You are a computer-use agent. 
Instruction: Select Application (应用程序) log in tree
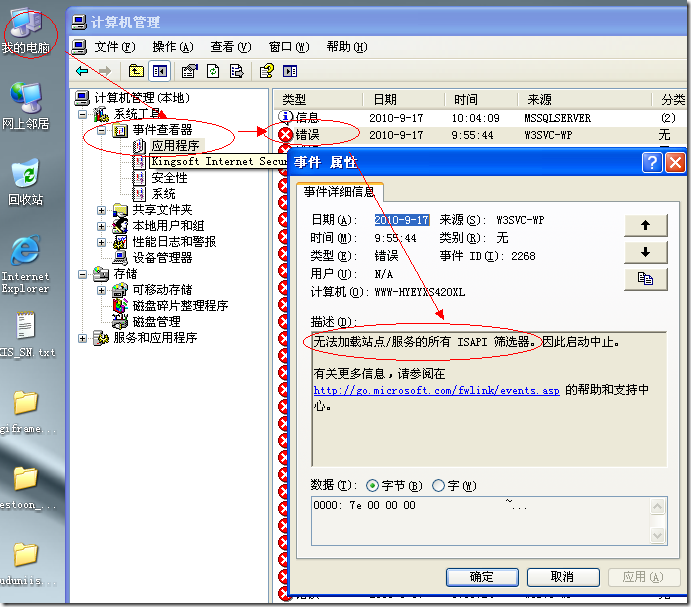pos(167,145)
